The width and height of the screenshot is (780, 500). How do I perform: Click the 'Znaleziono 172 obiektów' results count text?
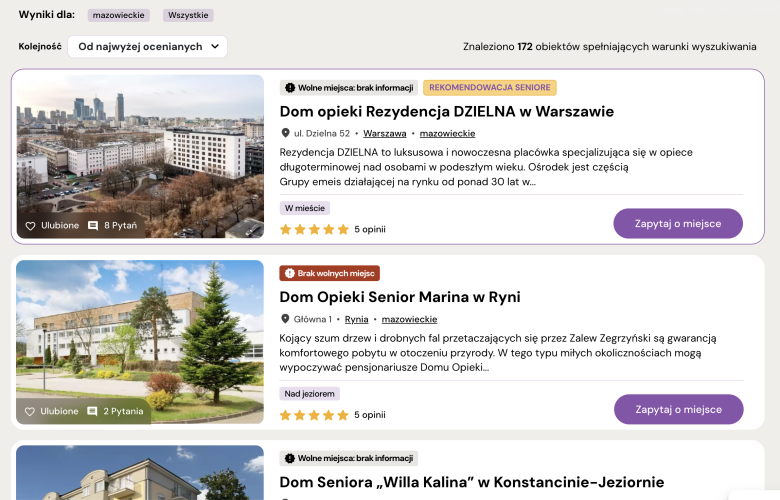coord(609,47)
